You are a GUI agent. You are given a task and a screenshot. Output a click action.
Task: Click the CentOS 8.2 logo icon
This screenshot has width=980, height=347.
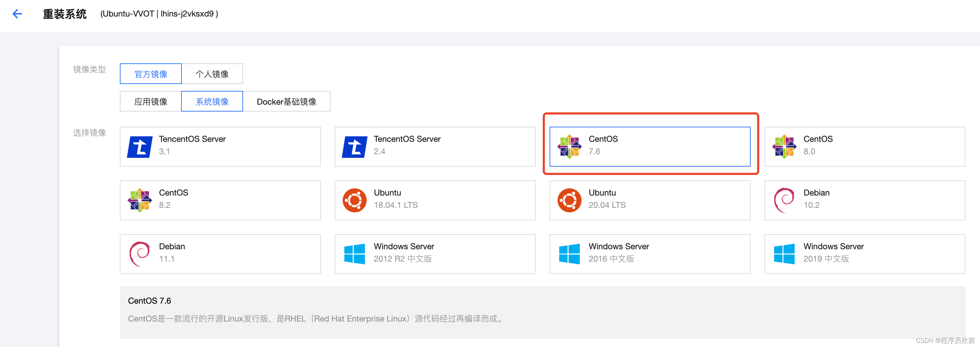click(x=139, y=200)
